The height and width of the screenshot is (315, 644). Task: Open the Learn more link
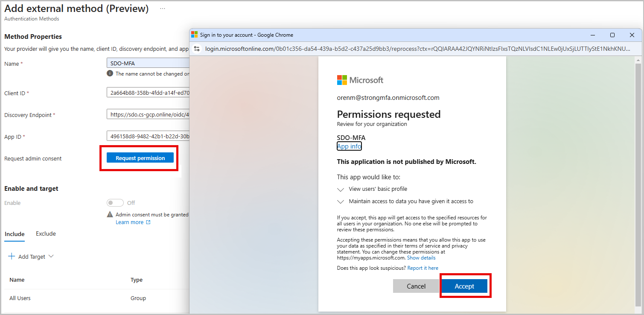[133, 222]
